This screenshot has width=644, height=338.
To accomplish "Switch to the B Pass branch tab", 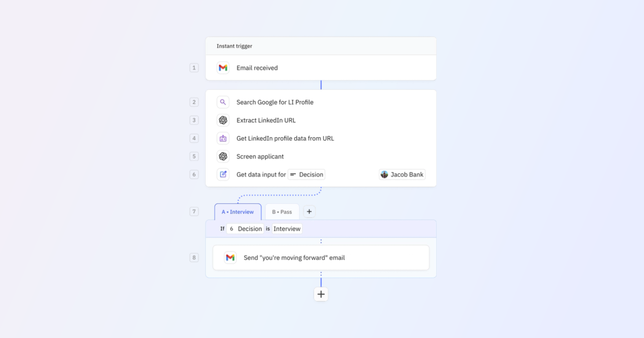I will click(x=282, y=212).
